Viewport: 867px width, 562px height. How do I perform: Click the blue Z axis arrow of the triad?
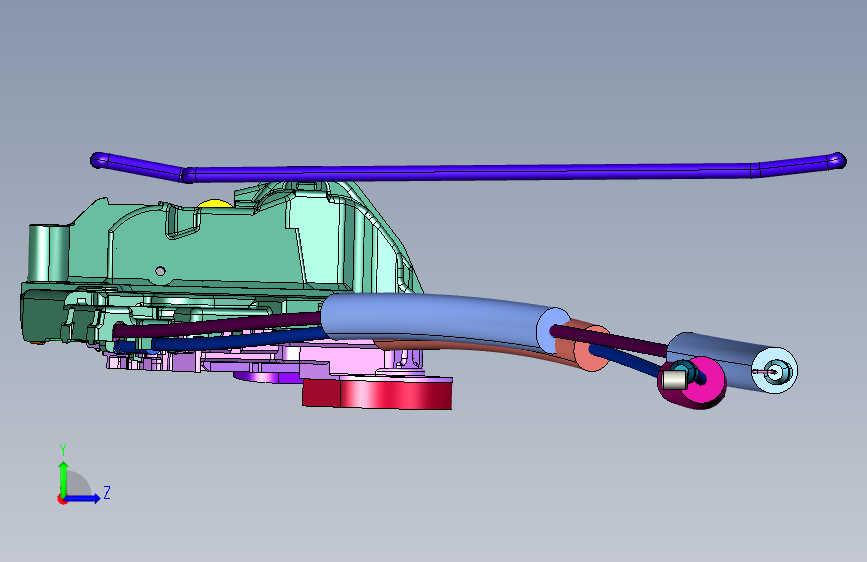83,498
